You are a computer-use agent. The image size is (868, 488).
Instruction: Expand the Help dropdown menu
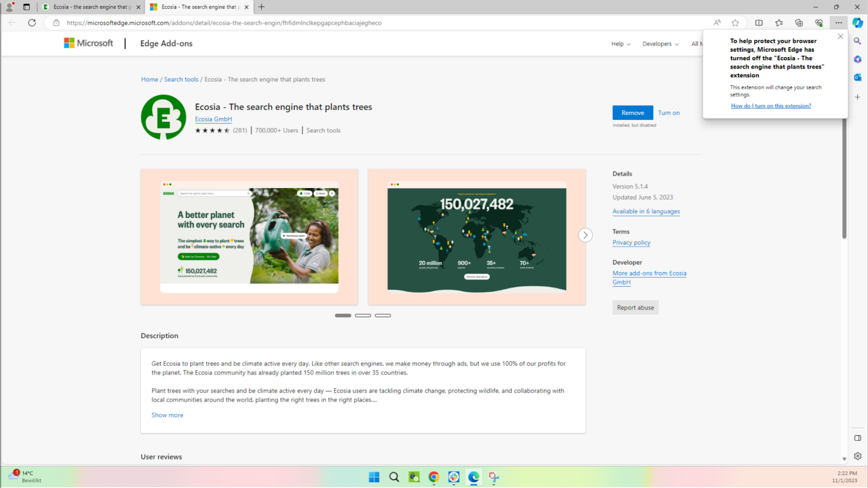coord(621,44)
